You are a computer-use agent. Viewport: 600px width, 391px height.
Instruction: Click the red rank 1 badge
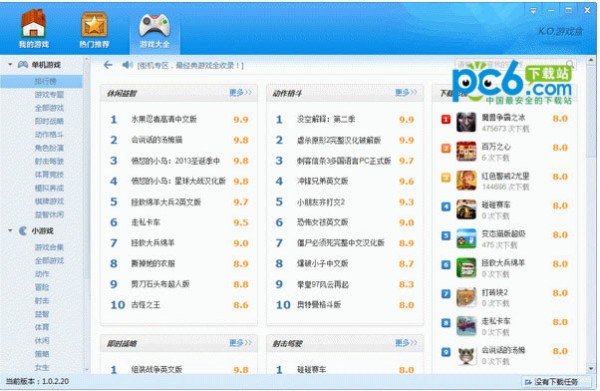[446, 119]
